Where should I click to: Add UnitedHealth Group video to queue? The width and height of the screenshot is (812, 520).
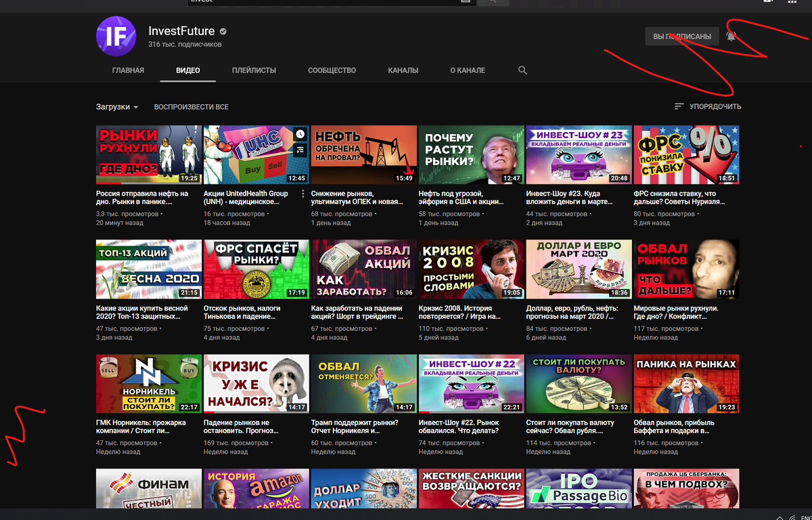tap(300, 150)
